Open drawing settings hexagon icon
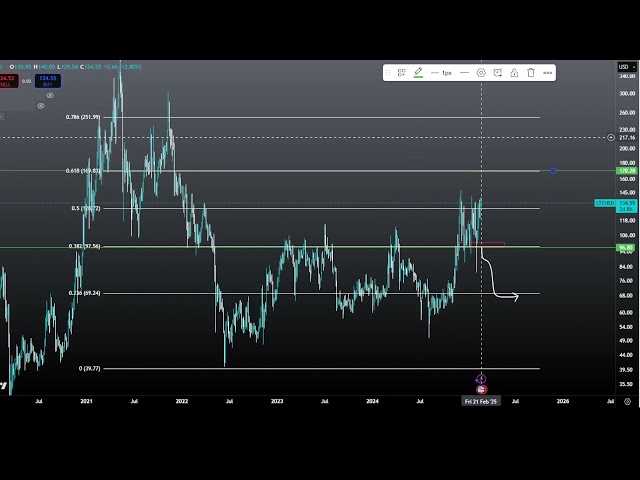 click(x=481, y=73)
